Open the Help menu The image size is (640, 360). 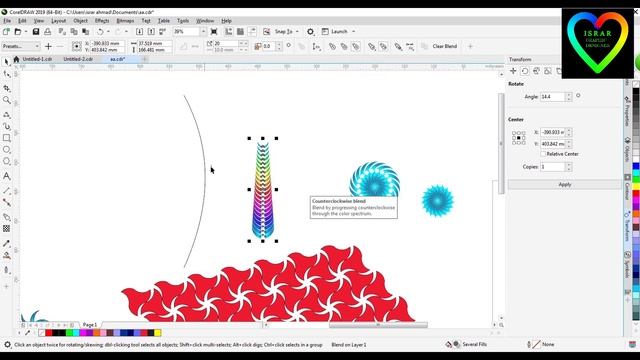(226, 20)
